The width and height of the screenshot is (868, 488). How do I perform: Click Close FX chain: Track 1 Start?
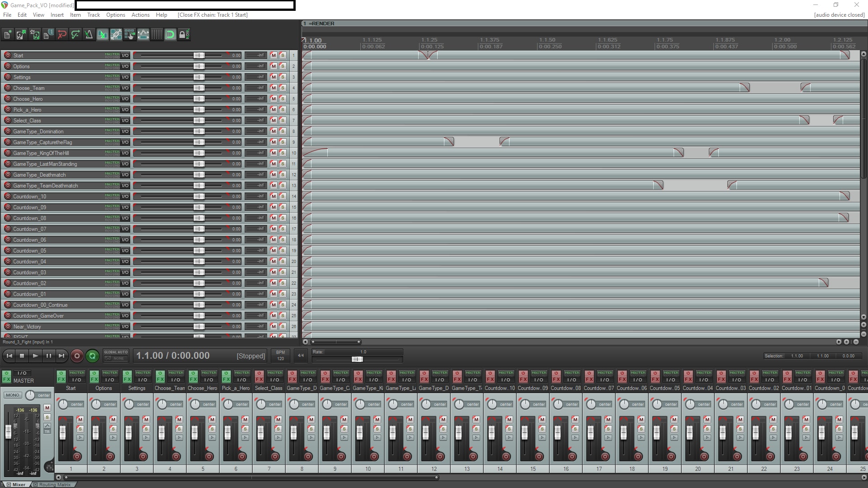tap(213, 15)
